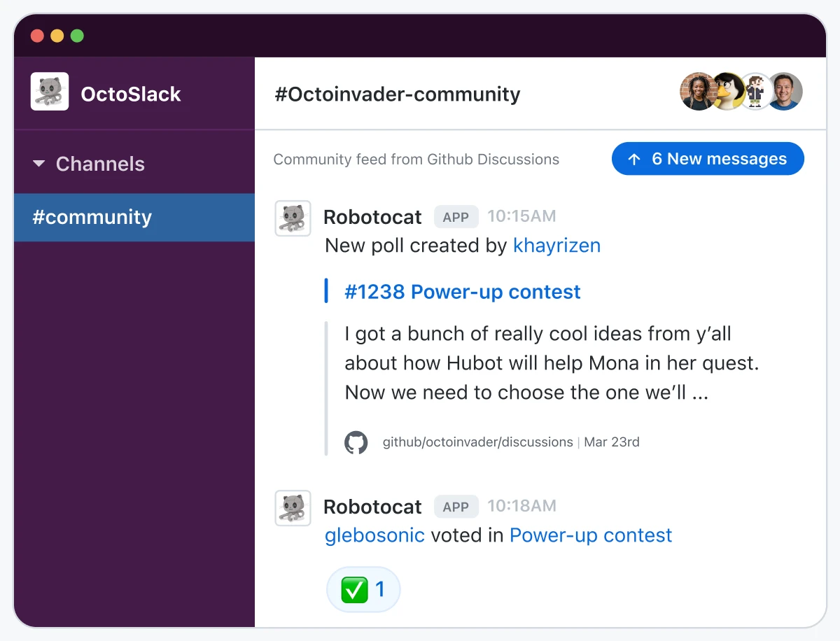840x641 pixels.
Task: Collapse the Channels section
Action: coord(38,164)
